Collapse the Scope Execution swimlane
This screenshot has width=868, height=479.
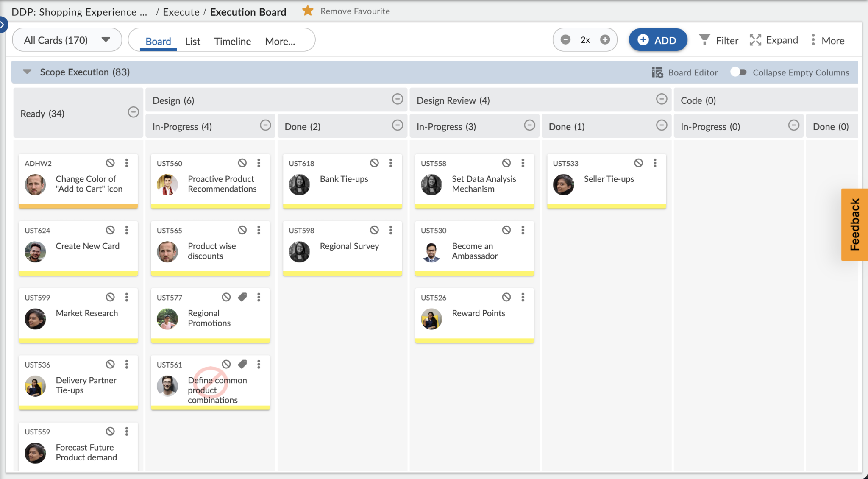[27, 72]
